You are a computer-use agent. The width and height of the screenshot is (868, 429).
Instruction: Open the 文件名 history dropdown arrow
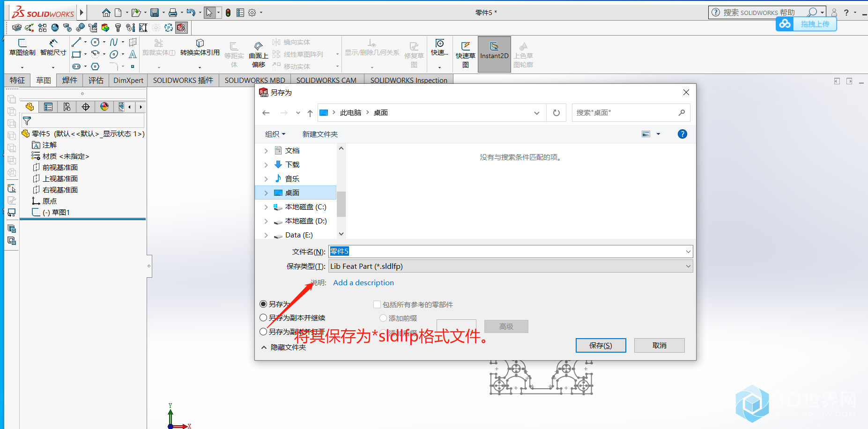688,251
